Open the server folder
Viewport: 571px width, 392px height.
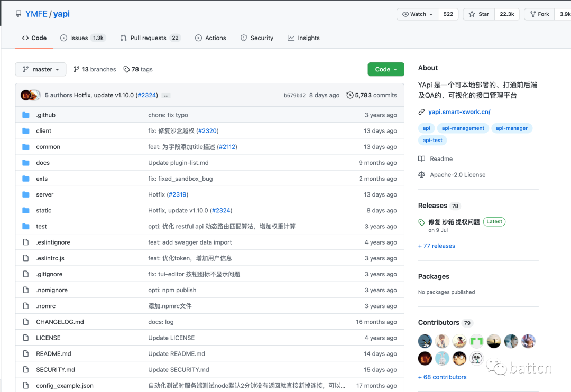pyautogui.click(x=45, y=195)
